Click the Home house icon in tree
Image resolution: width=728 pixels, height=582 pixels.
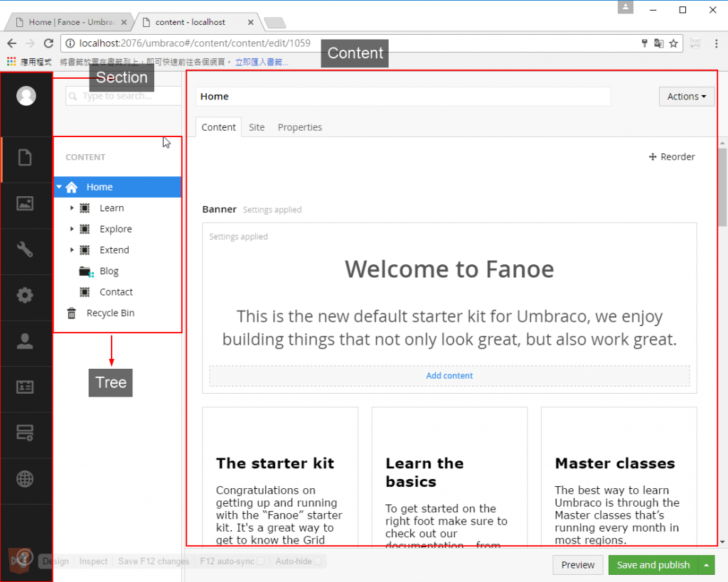[72, 187]
